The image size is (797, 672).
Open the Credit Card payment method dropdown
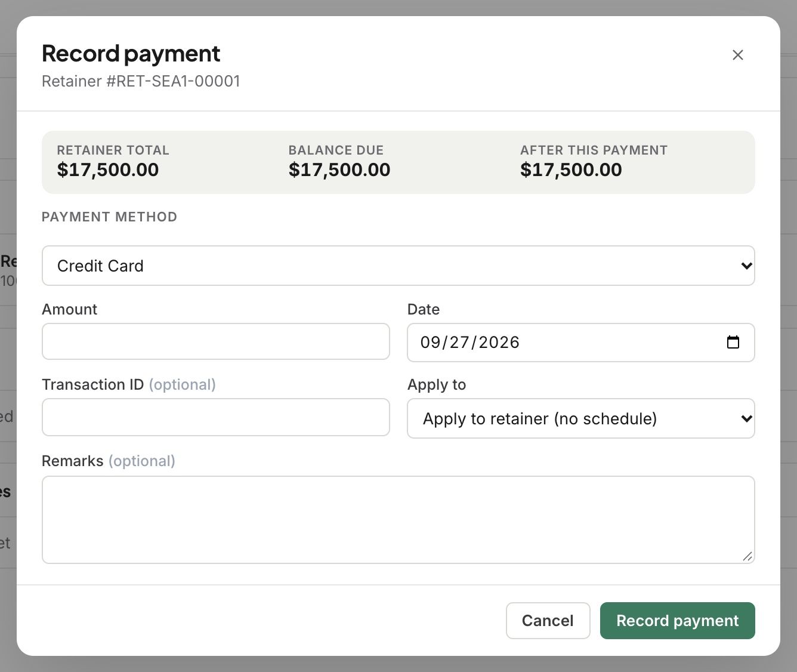tap(398, 266)
